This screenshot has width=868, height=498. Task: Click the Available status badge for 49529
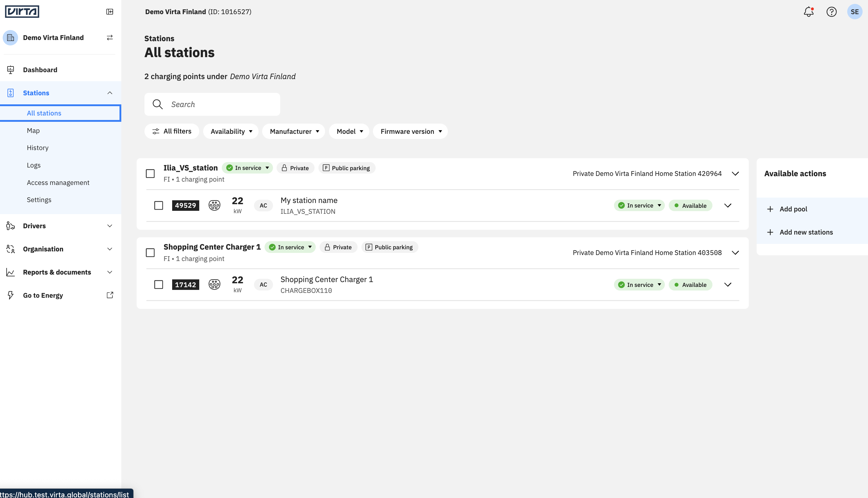click(690, 205)
